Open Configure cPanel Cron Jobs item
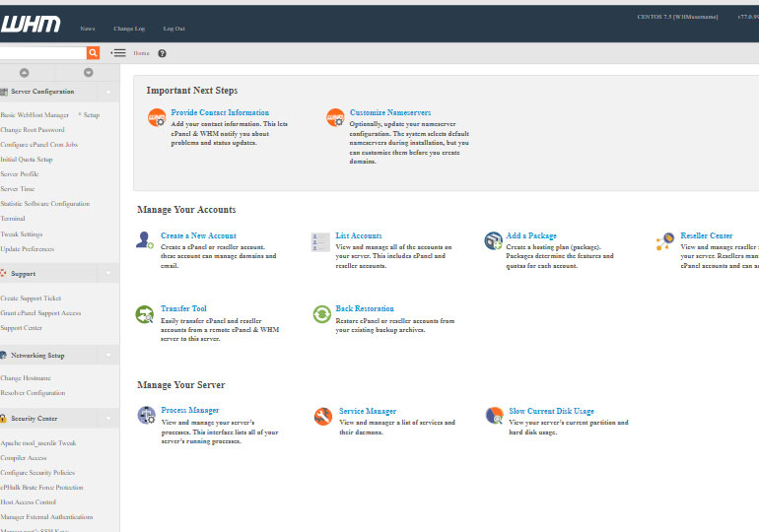Image resolution: width=759 pixels, height=532 pixels. pos(38,145)
